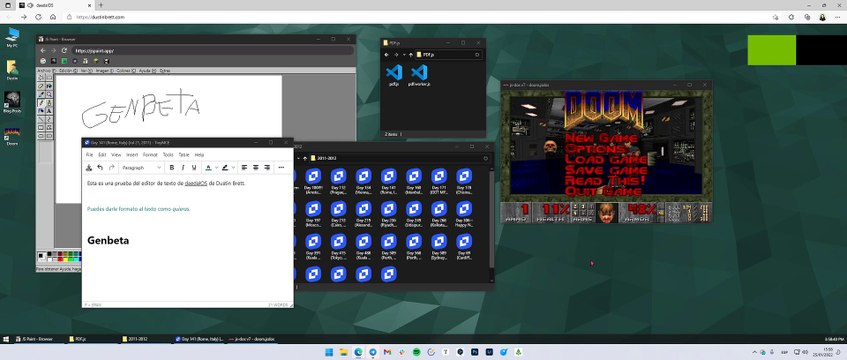847x360 pixels.
Task: Toggle Underline formatting in TinyMCE
Action: [x=194, y=168]
